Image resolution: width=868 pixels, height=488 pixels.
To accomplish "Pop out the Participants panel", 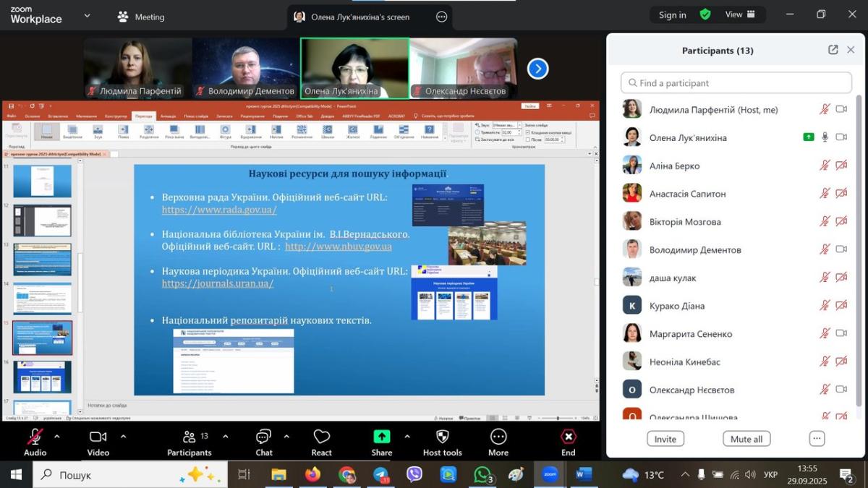I will click(833, 50).
